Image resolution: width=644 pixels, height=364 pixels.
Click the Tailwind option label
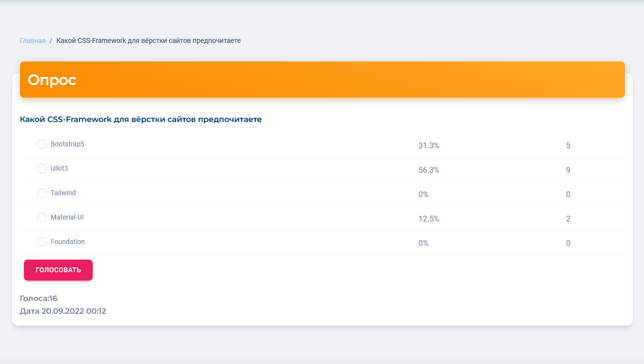click(x=63, y=193)
